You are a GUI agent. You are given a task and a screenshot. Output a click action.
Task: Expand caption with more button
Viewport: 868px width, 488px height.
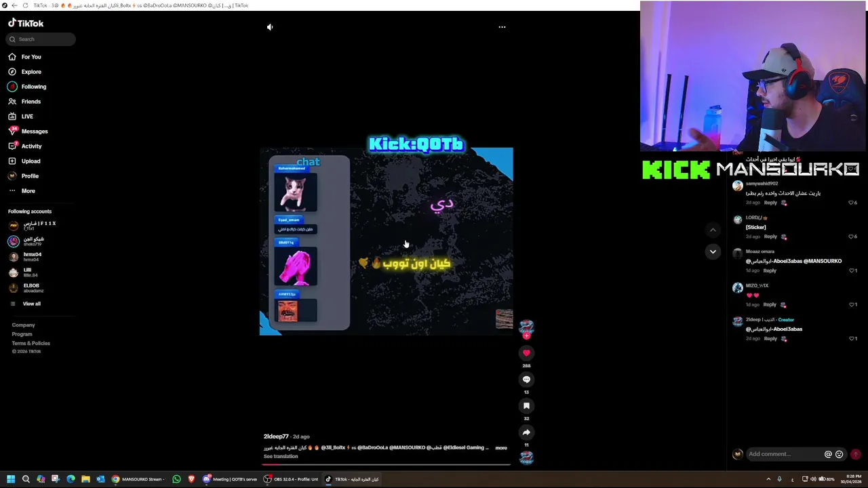tap(501, 448)
